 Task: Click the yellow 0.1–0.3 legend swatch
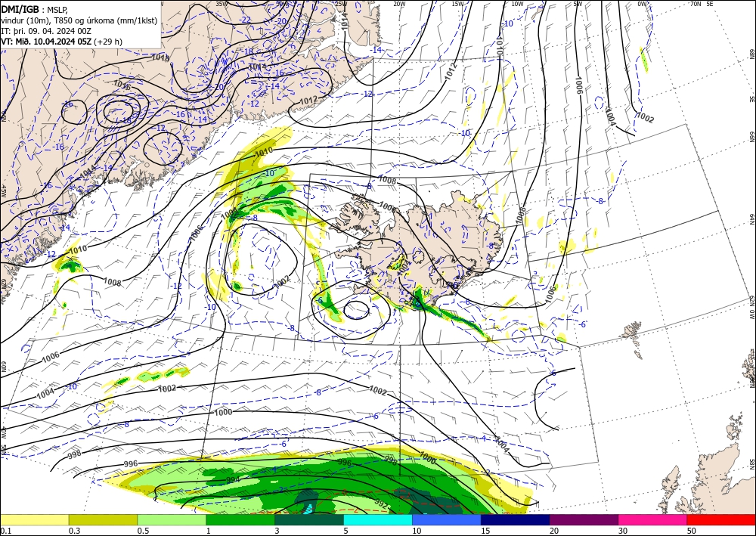[34, 519]
